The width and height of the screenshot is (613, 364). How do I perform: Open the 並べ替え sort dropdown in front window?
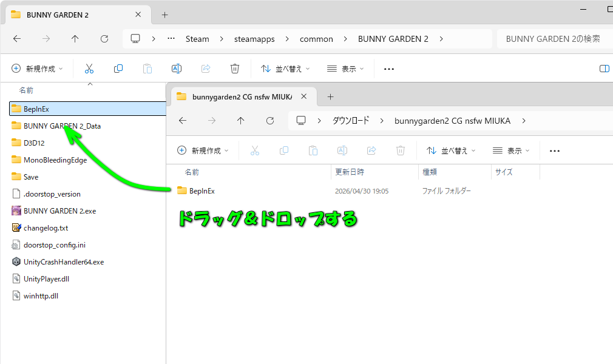pos(451,150)
